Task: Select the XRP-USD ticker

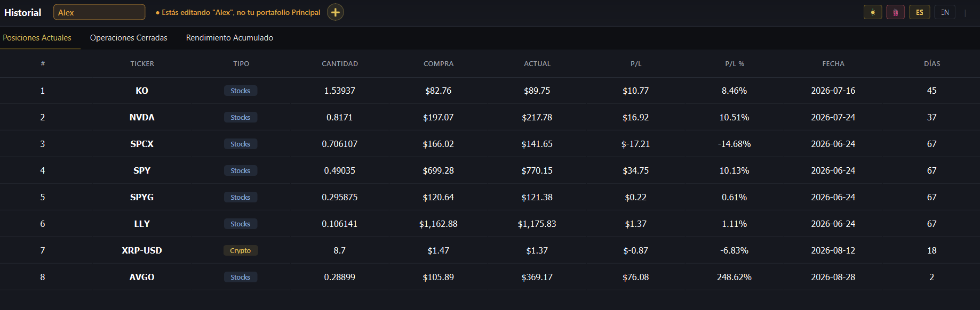Action: click(142, 250)
